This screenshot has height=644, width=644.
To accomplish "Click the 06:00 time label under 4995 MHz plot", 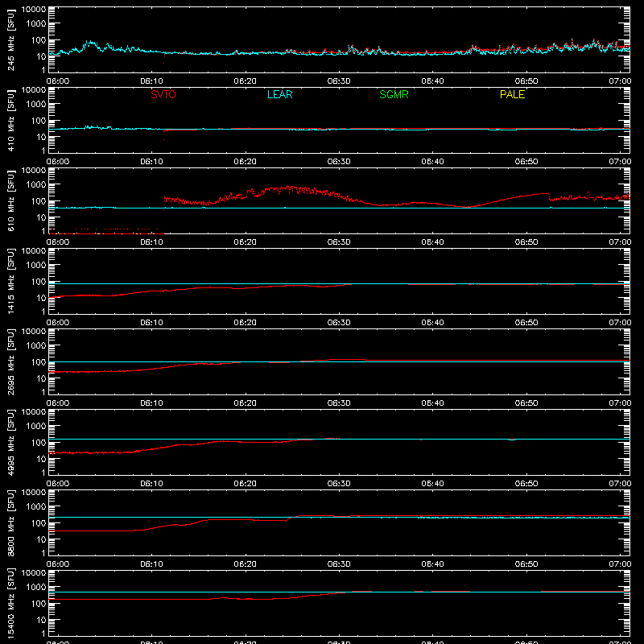I will click(58, 484).
